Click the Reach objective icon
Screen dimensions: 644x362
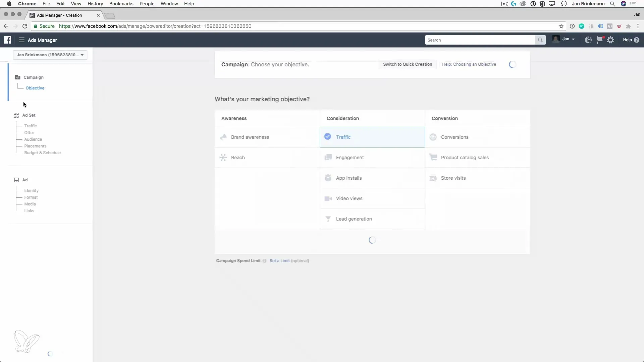click(223, 158)
